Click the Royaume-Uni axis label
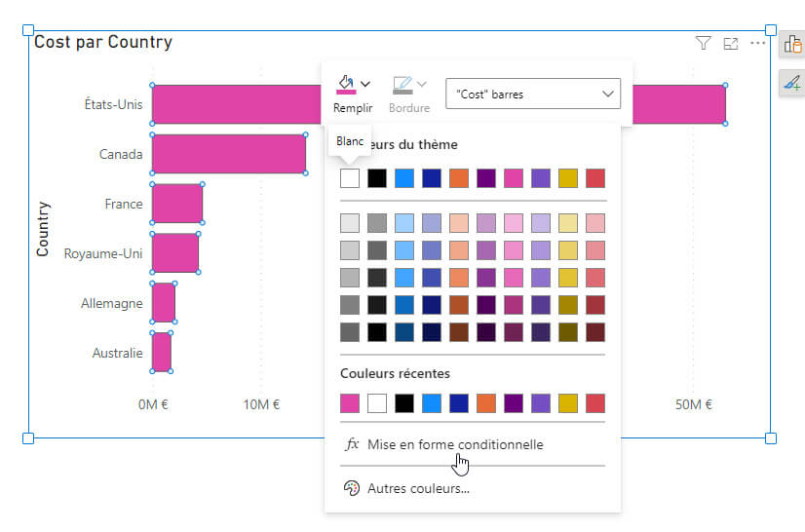This screenshot has width=805, height=532. (x=103, y=253)
